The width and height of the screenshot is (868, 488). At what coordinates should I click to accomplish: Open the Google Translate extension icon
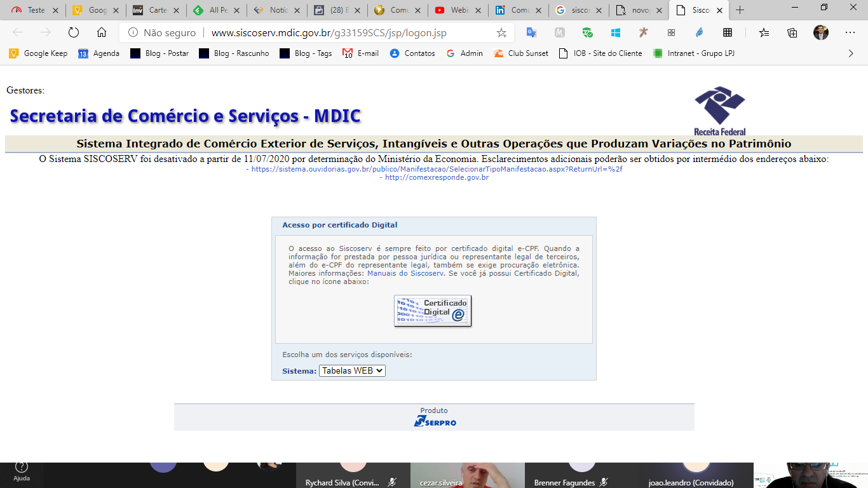coord(531,33)
